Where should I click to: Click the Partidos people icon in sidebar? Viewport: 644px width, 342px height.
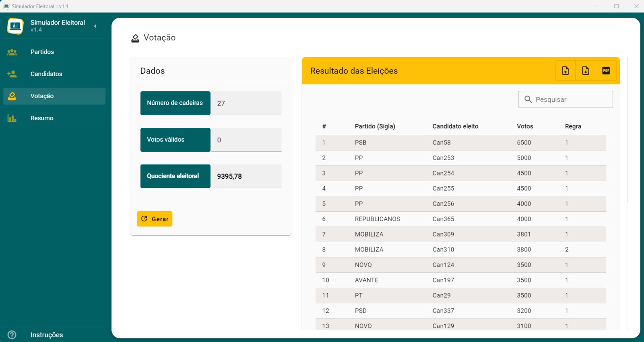[12, 52]
